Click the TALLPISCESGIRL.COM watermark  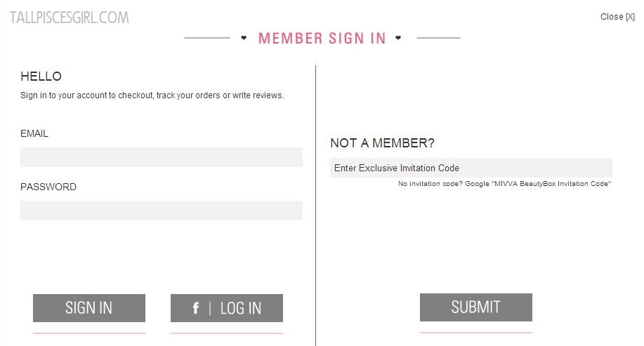coord(70,18)
